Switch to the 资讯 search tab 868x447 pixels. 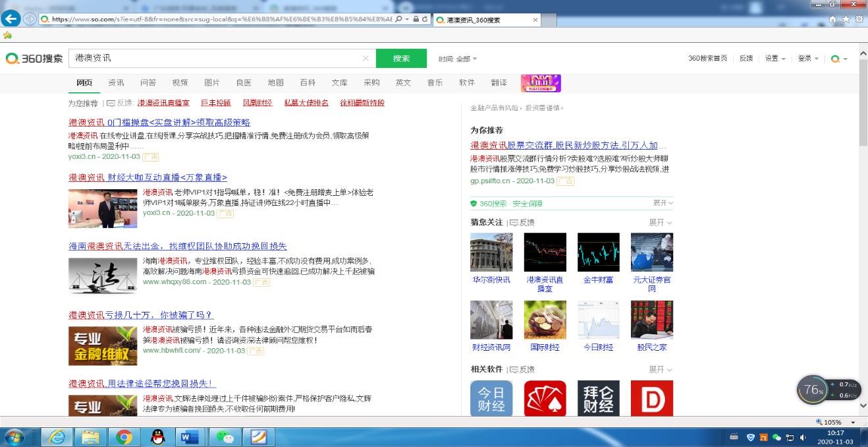point(116,82)
